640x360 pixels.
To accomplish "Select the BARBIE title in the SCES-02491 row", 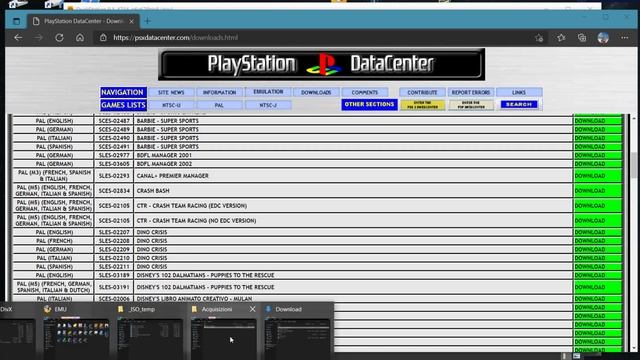I will click(168, 147).
